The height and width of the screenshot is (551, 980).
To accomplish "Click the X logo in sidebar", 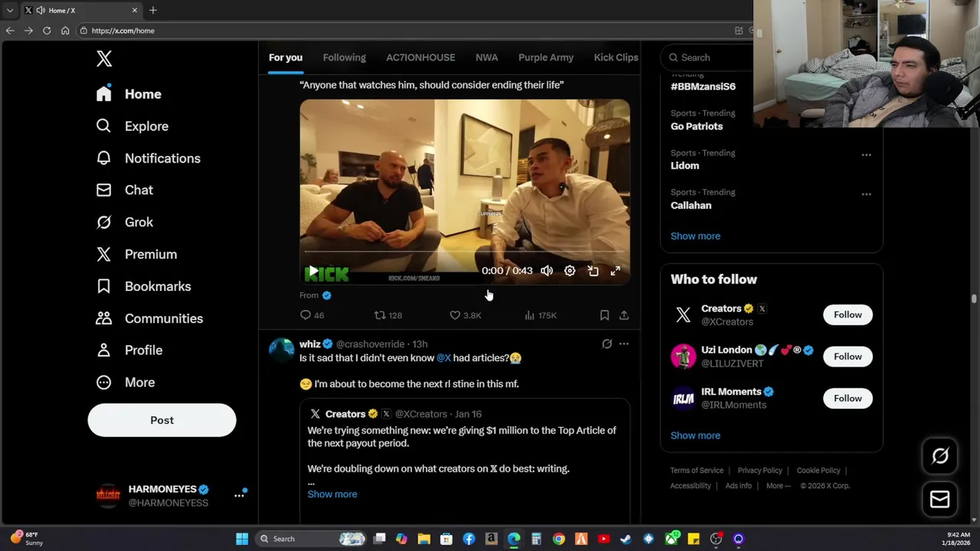I will tap(104, 58).
